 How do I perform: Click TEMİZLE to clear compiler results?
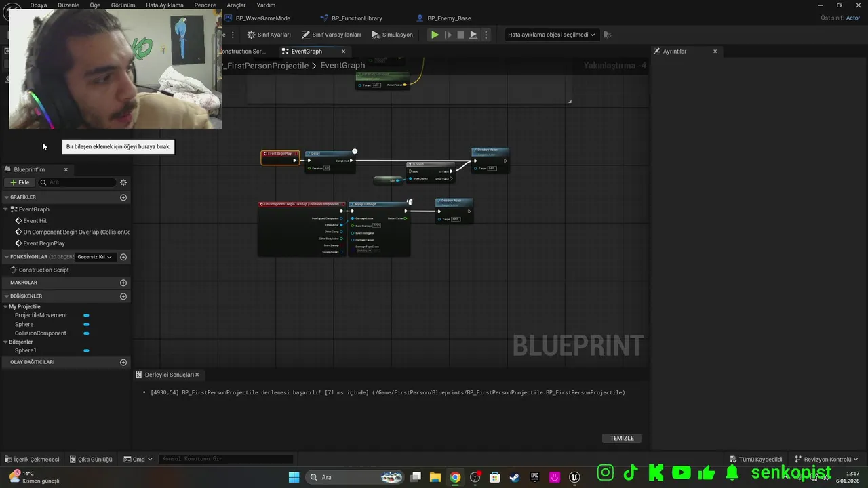point(622,439)
